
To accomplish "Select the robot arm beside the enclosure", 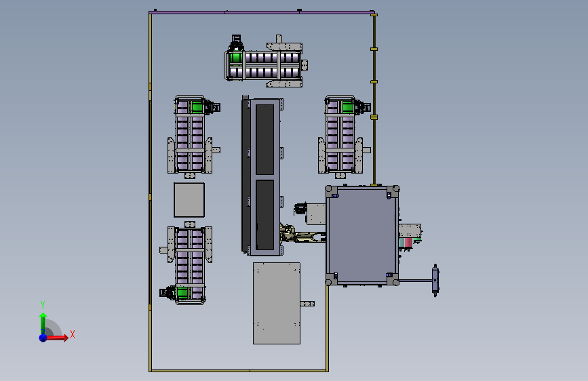I will (x=302, y=234).
